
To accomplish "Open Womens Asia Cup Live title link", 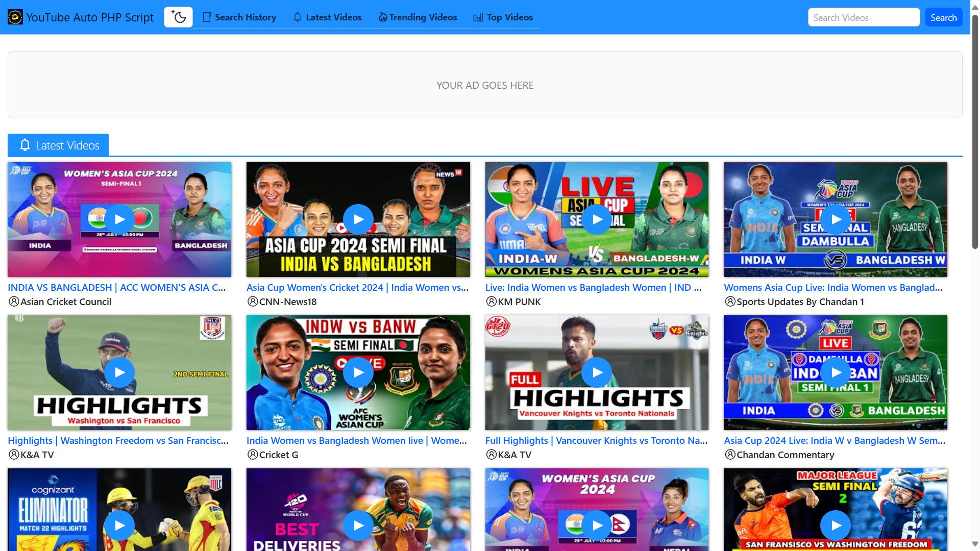I will pyautogui.click(x=833, y=287).
